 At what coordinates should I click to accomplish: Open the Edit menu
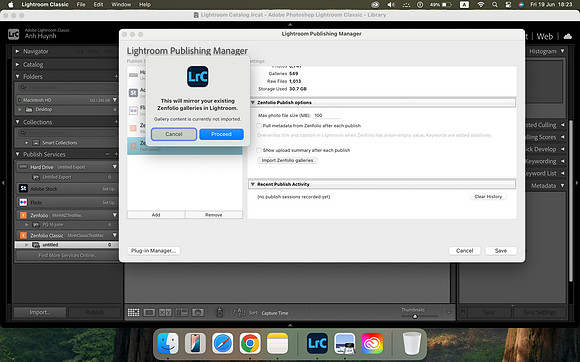[98, 4]
